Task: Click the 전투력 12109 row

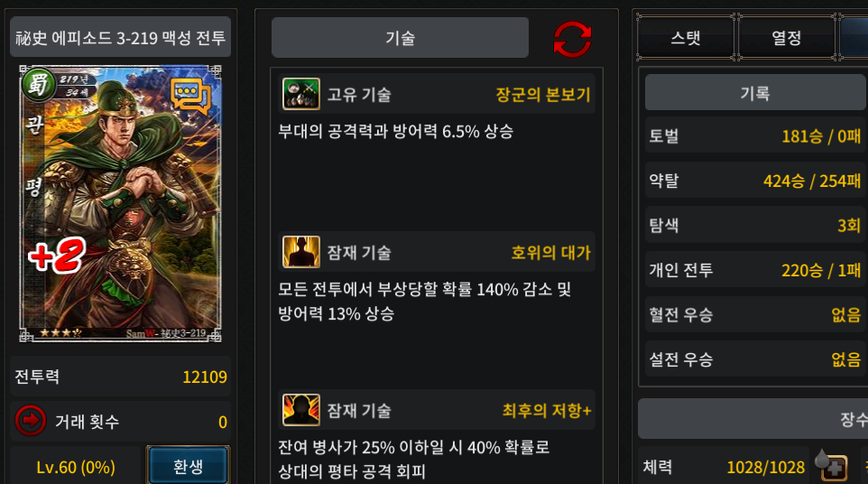Action: tap(121, 377)
